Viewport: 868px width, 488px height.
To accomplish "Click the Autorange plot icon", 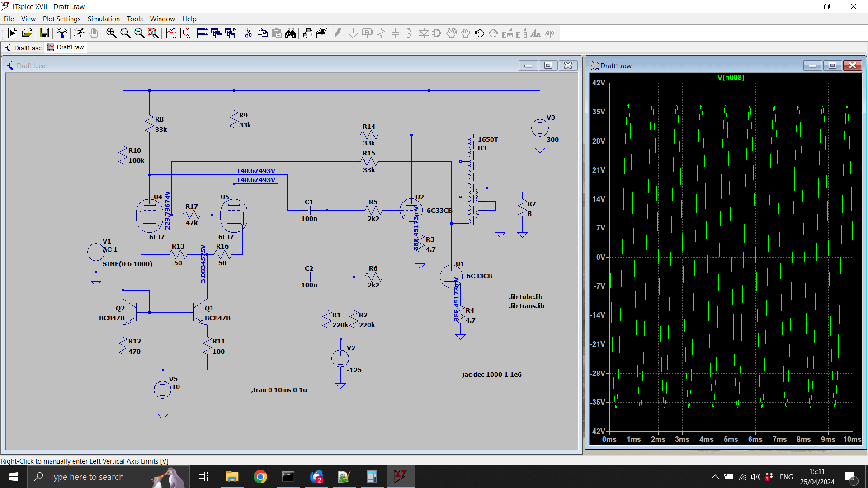I will (171, 33).
